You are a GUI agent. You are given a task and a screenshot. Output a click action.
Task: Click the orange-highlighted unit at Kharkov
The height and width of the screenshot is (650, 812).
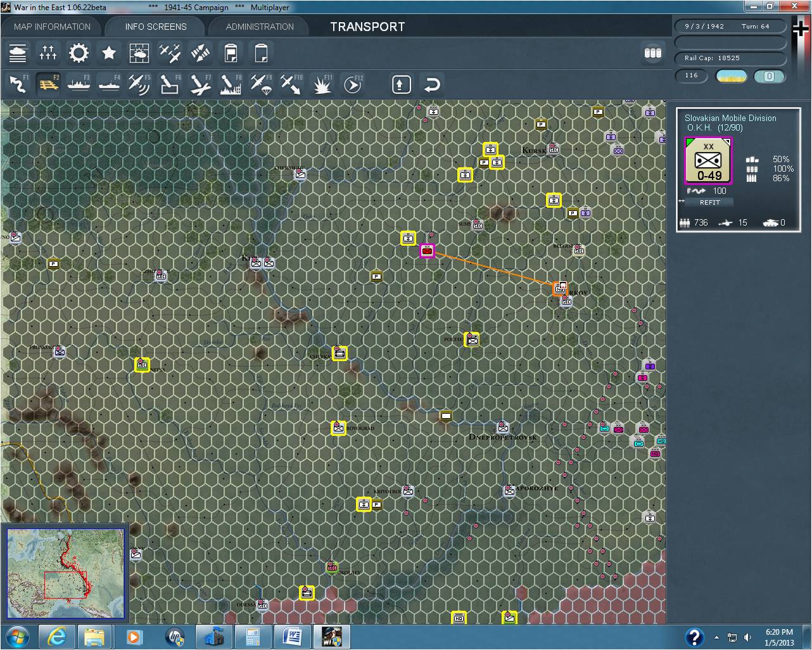click(x=560, y=289)
